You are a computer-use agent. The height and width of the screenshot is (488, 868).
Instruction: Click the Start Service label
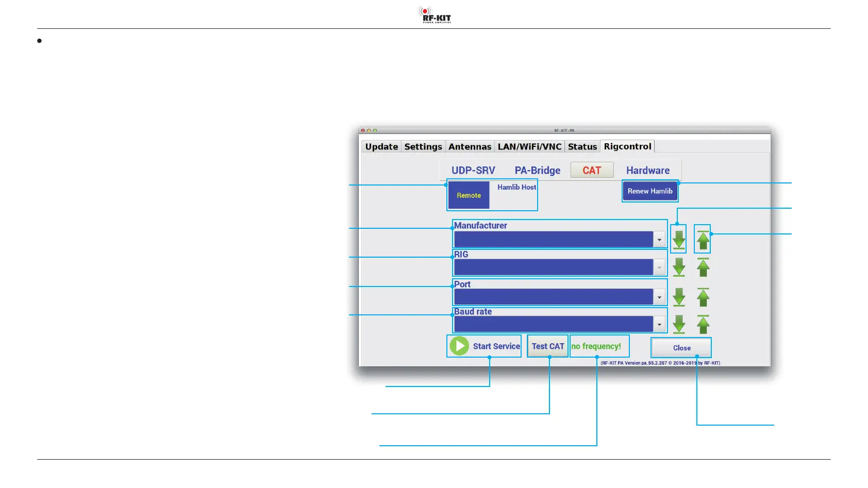pyautogui.click(x=496, y=346)
